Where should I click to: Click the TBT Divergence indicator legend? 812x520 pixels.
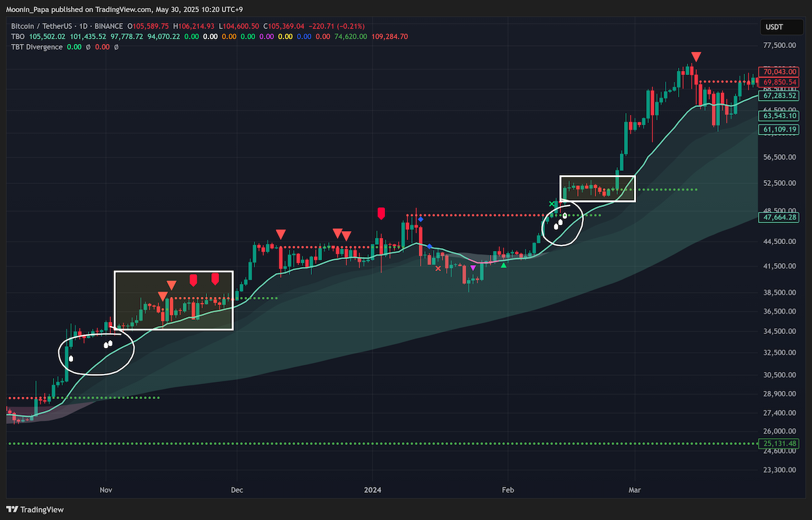coord(37,47)
